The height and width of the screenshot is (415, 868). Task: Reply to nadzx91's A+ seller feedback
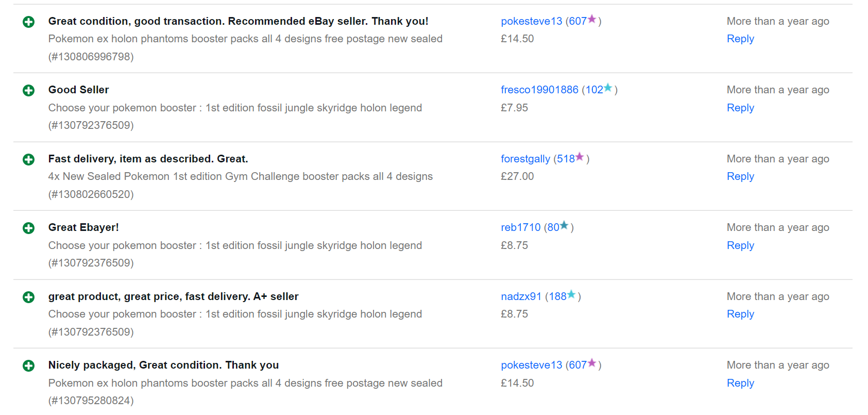tap(740, 314)
